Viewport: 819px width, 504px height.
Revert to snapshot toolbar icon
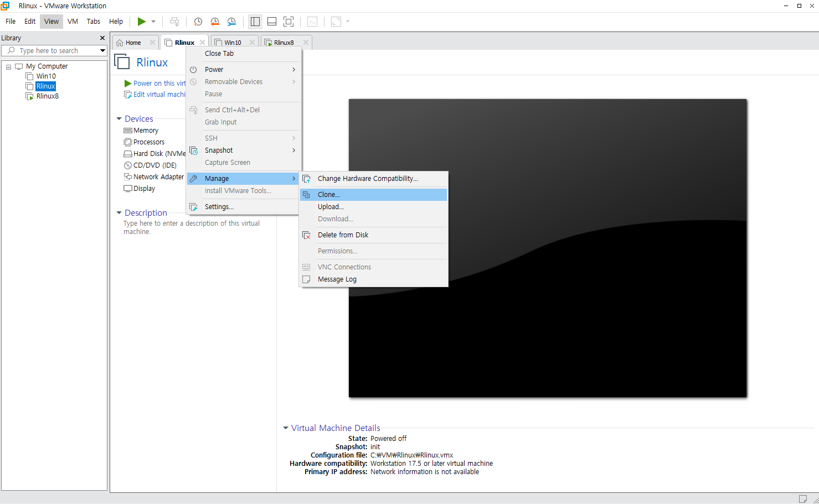(215, 22)
